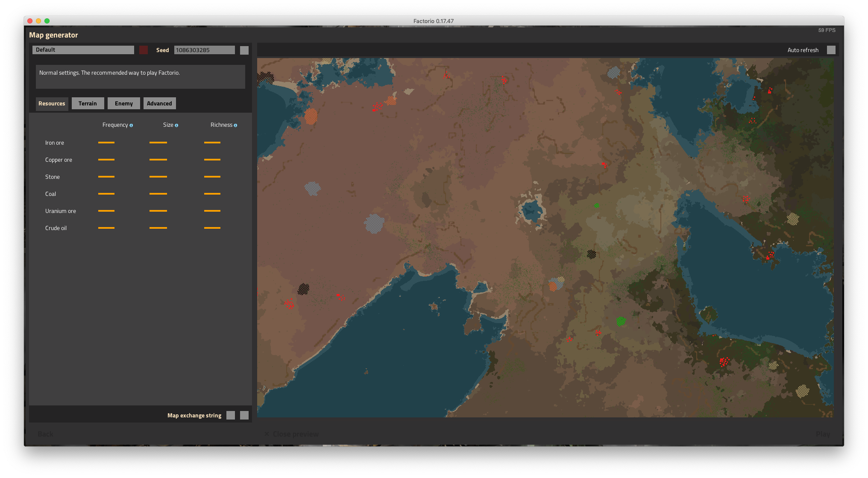868x478 pixels.
Task: Click the 'Map generator' title text
Action: click(x=53, y=35)
